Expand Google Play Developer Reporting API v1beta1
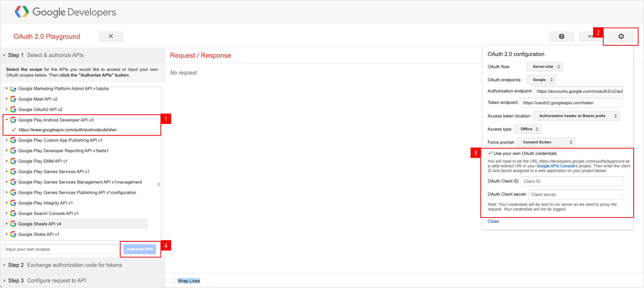This screenshot has height=288, width=644. coord(7,151)
